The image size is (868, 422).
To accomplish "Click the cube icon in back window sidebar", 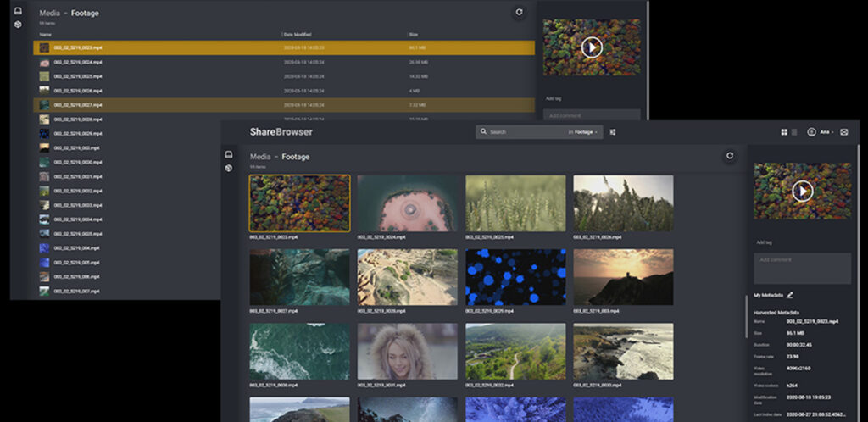I will tap(19, 25).
